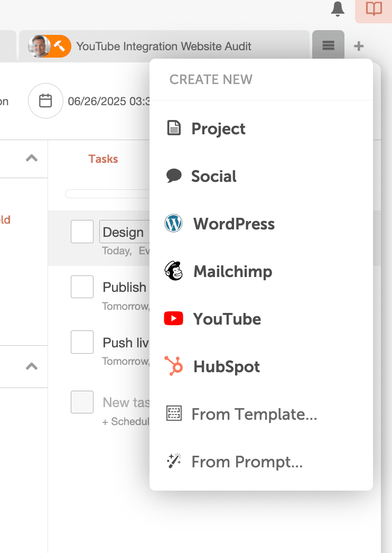Viewport: 392px width, 553px height.
Task: Select From Template... option
Action: tap(261, 414)
